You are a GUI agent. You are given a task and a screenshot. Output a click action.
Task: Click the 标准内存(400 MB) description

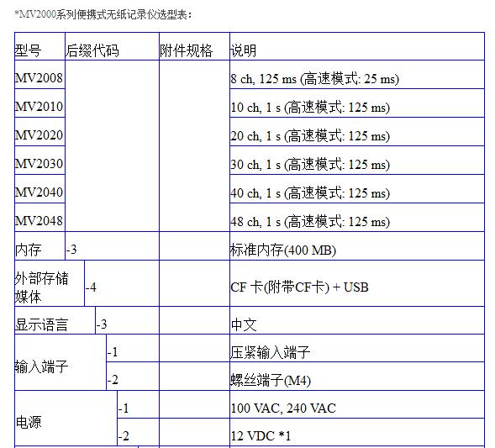pyautogui.click(x=357, y=246)
